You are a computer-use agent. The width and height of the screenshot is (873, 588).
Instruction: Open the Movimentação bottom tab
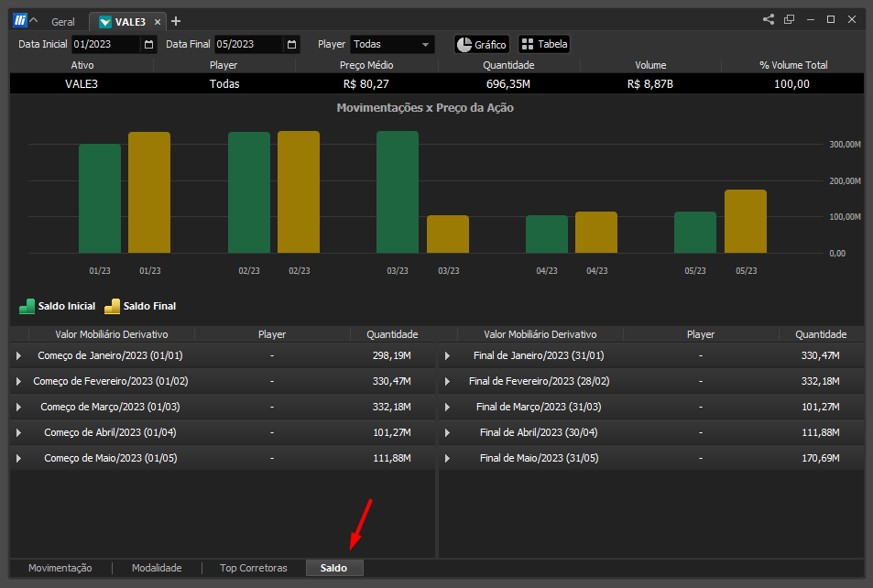[x=60, y=568]
